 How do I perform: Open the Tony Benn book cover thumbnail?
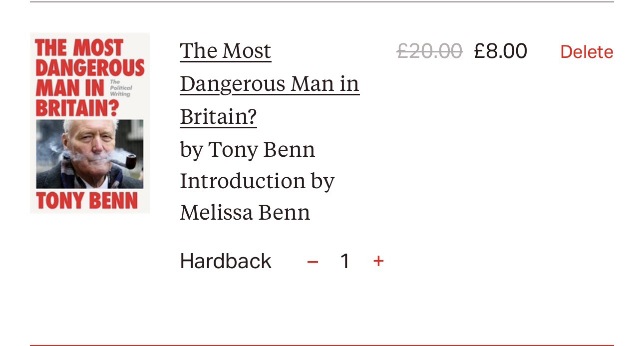(90, 123)
